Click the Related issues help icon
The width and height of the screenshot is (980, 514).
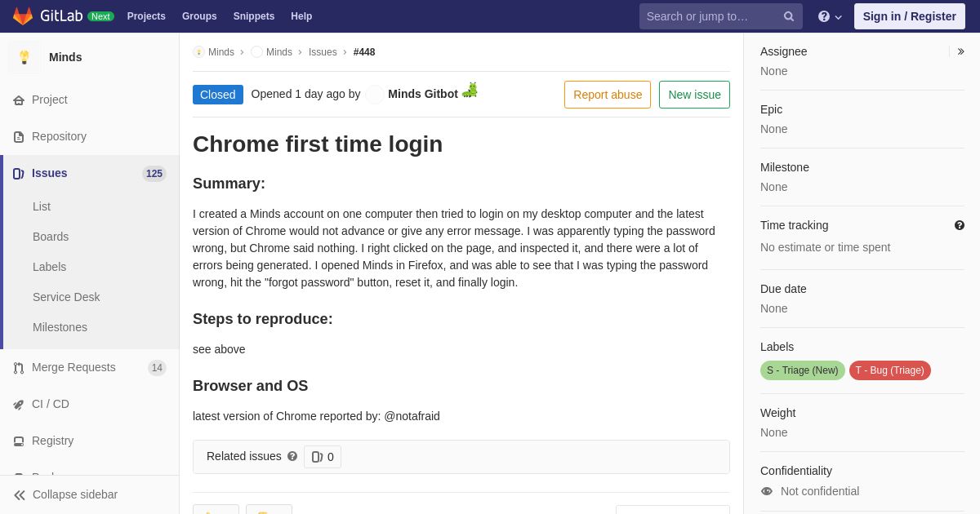point(292,456)
